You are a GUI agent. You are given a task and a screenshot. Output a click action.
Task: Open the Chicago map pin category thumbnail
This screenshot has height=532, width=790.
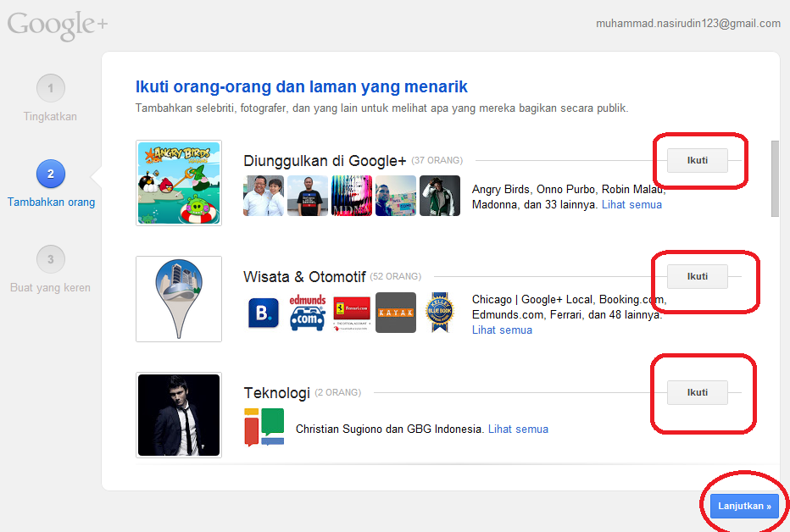pyautogui.click(x=179, y=299)
